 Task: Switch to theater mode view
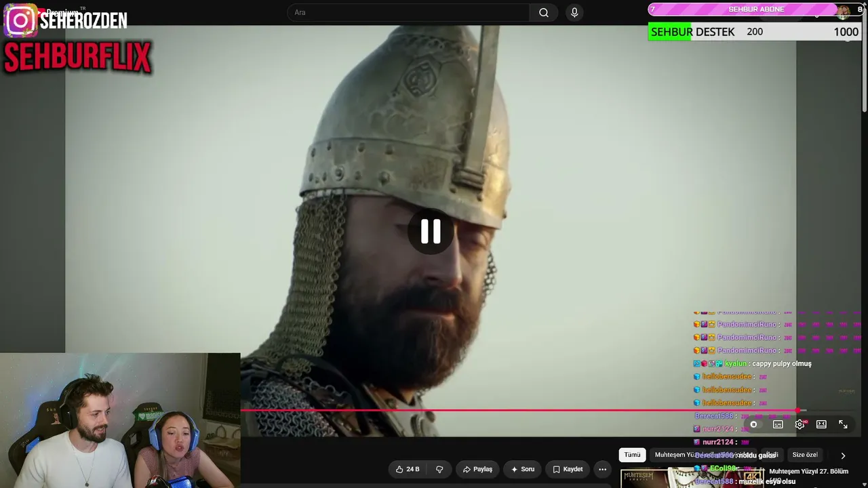821,424
